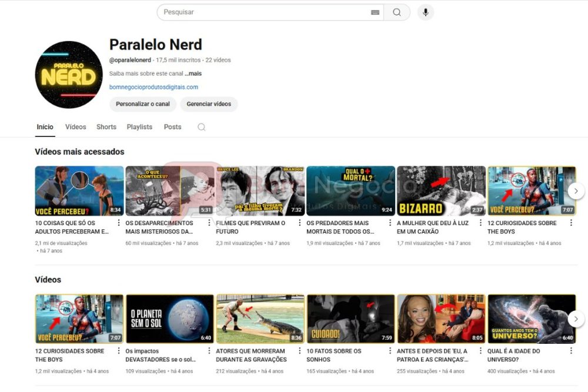Click ANTES E DEPOIS DE 'EU, A PATROA' title
Image resolution: width=588 pixels, height=392 pixels.
[432, 356]
